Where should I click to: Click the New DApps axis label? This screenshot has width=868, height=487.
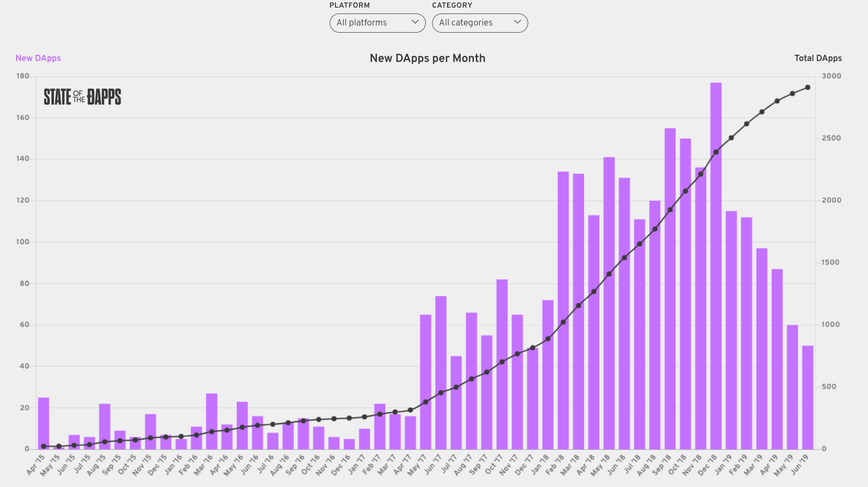[38, 58]
